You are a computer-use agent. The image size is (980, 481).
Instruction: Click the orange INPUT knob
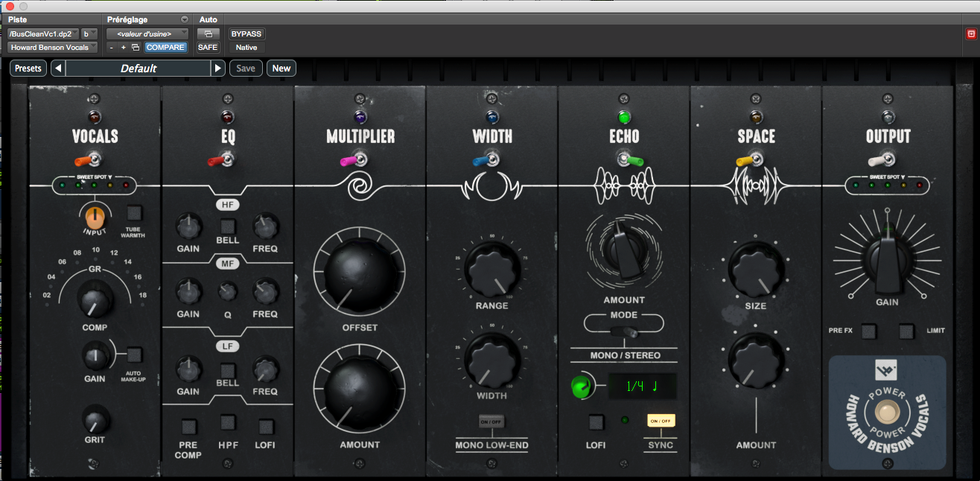coord(94,219)
